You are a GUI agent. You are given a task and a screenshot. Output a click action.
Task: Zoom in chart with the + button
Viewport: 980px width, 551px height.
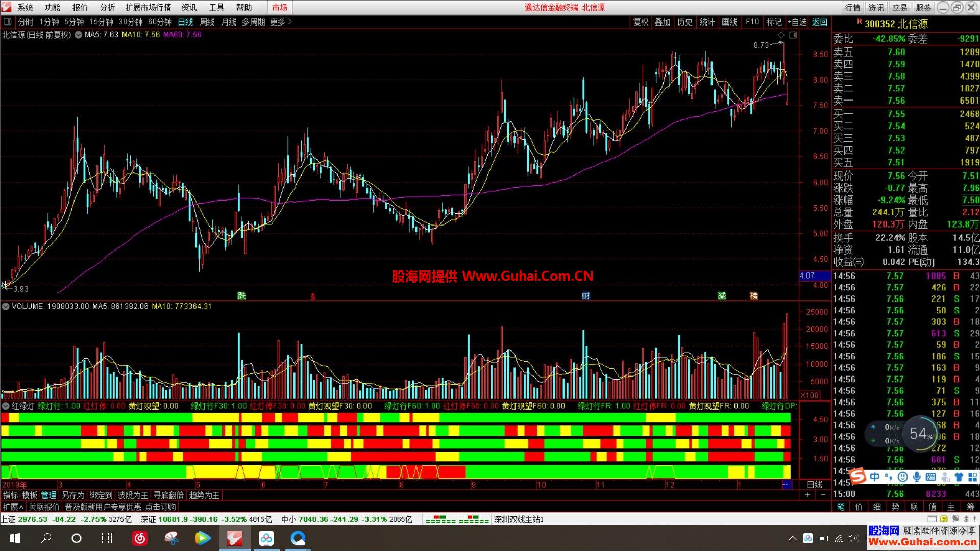[807, 495]
